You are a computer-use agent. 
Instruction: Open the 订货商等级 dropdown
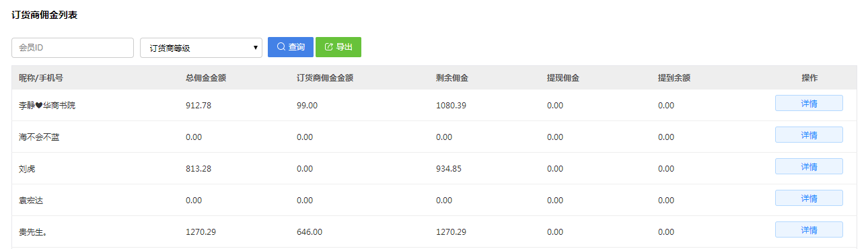201,48
